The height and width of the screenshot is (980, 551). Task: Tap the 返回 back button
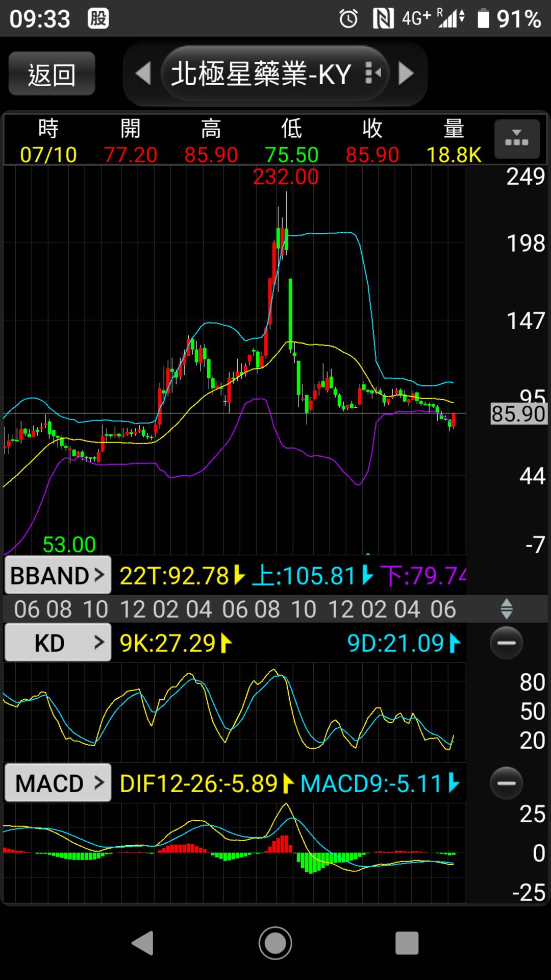point(52,75)
